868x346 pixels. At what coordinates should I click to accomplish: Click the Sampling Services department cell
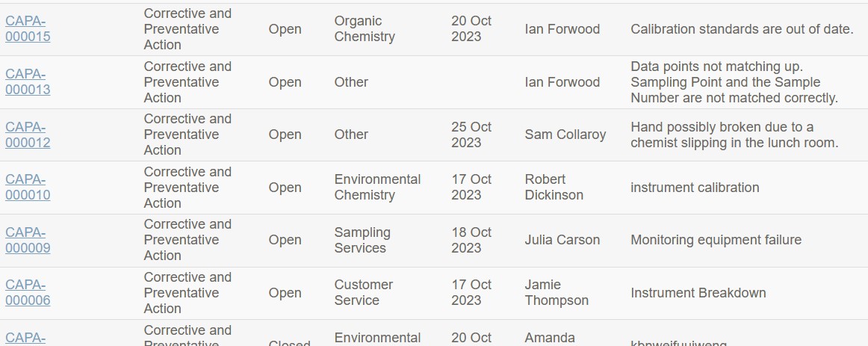[362, 241]
